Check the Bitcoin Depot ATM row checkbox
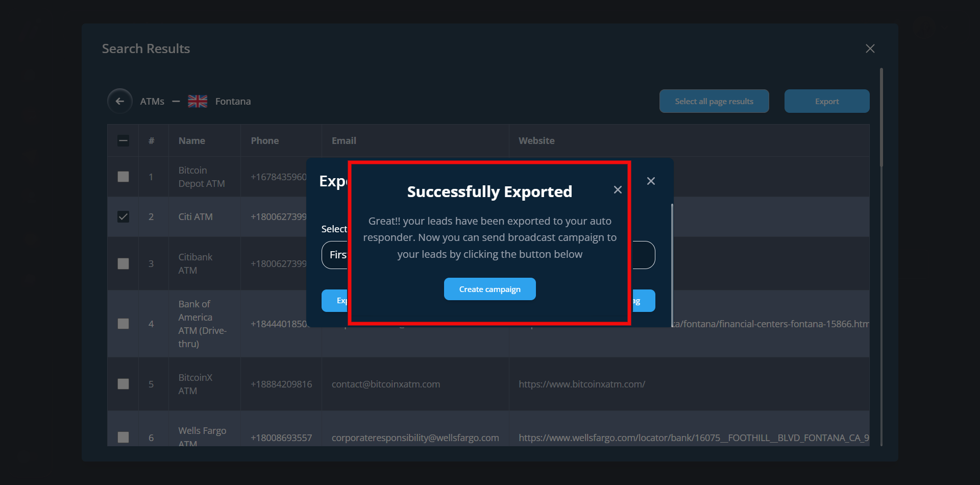Image resolution: width=980 pixels, height=485 pixels. pos(123,177)
